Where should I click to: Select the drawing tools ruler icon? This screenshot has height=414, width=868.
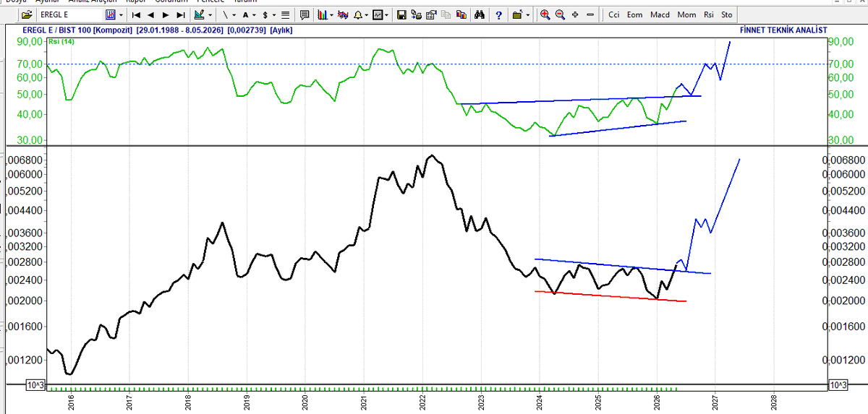point(199,14)
